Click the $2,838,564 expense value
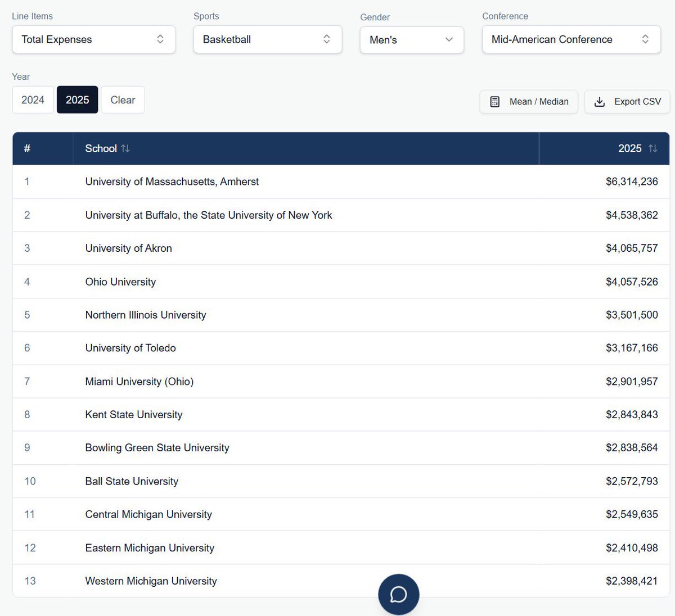675x616 pixels. coord(632,447)
